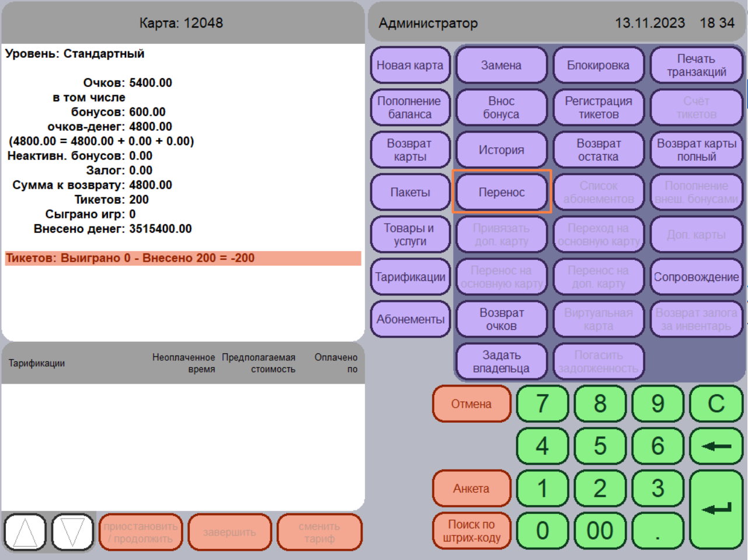
Task: Click the red Отмена button
Action: pos(471,404)
